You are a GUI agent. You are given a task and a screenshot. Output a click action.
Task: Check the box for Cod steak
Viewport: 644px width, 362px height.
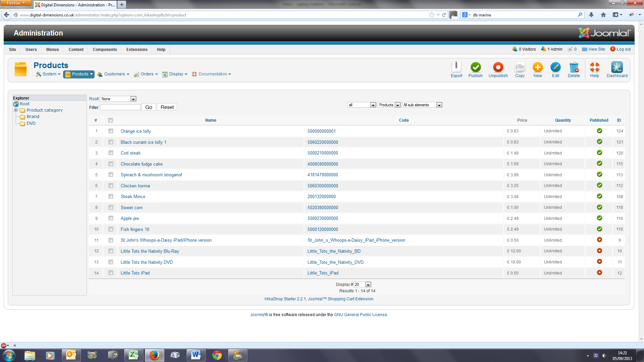(111, 153)
